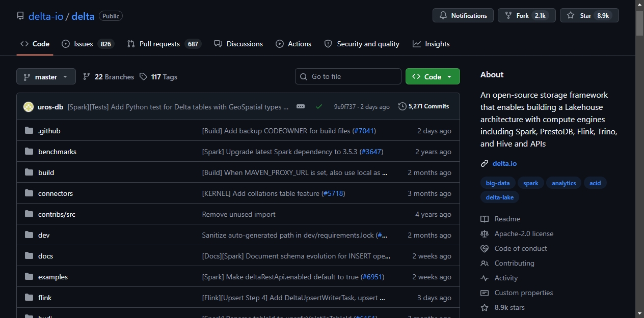644x318 pixels.
Task: View the 22 Branches link
Action: (109, 77)
